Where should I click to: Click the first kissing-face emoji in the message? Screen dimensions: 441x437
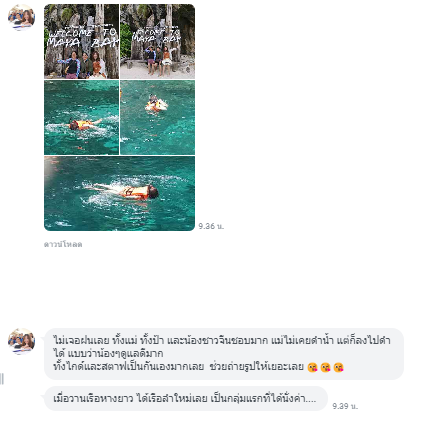tap(312, 367)
